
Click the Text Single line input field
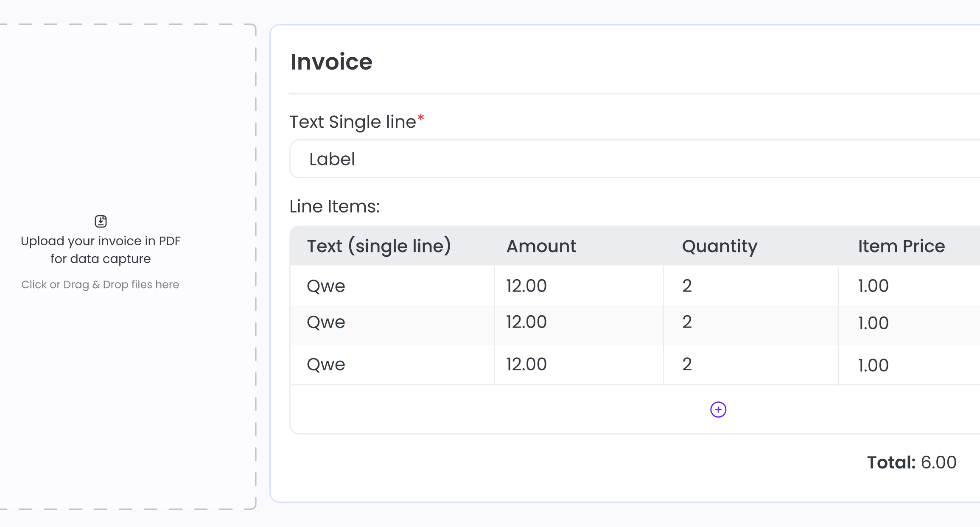click(635, 159)
